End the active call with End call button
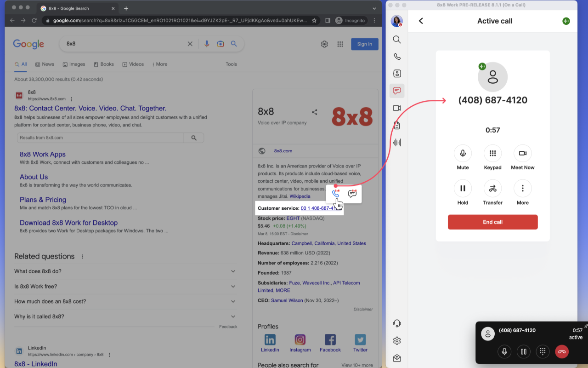The image size is (588, 368). [492, 222]
